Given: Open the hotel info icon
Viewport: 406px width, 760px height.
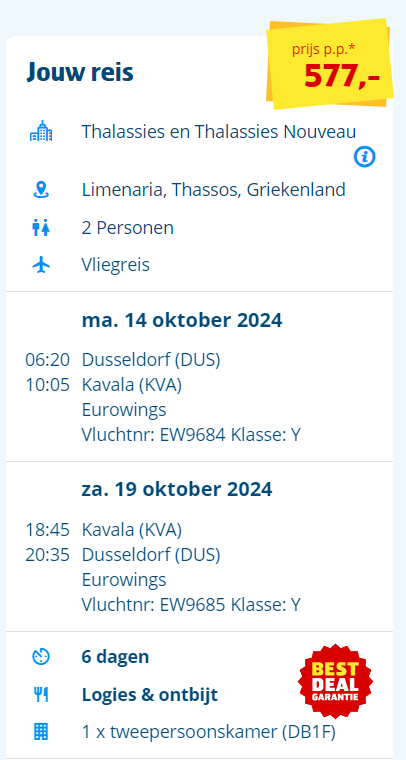Looking at the screenshot, I should click(x=364, y=157).
